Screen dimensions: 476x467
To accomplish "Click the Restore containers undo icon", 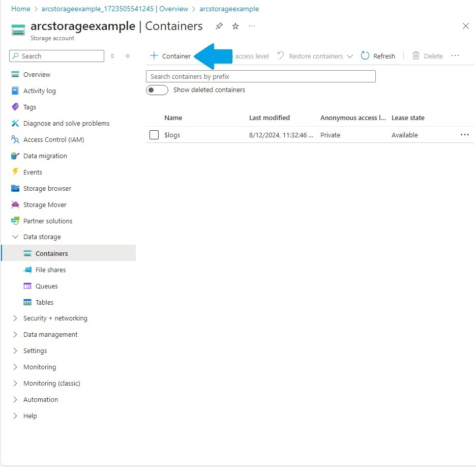I will point(281,55).
